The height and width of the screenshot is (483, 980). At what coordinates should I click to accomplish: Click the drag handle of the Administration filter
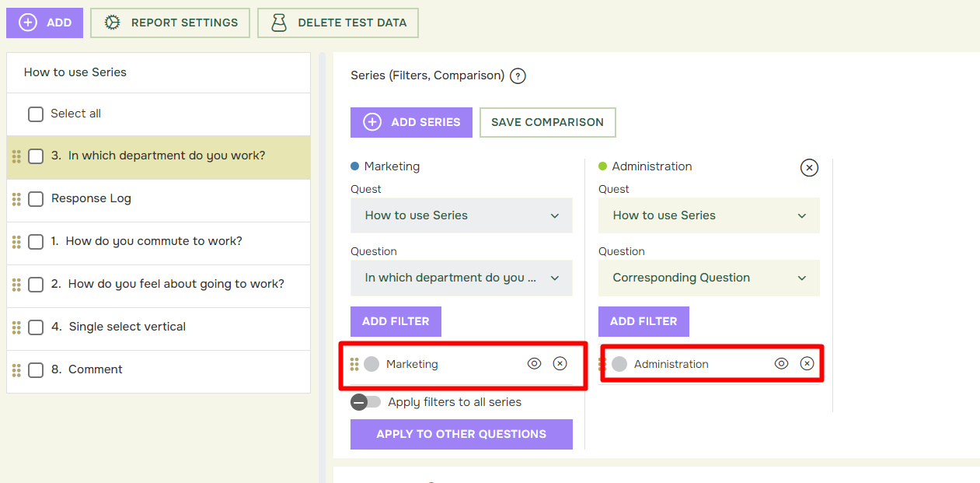[x=602, y=364]
